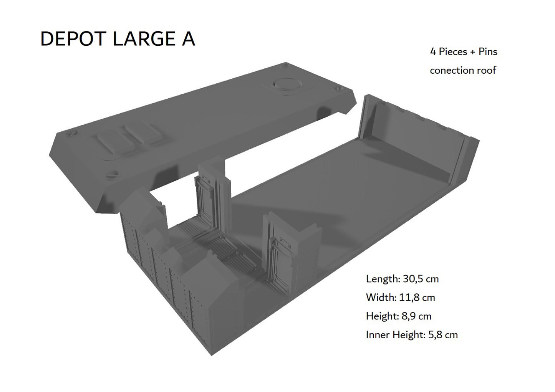Click the roof pin below the rectangular vents
This screenshot has height=392, width=555.
coord(112,174)
